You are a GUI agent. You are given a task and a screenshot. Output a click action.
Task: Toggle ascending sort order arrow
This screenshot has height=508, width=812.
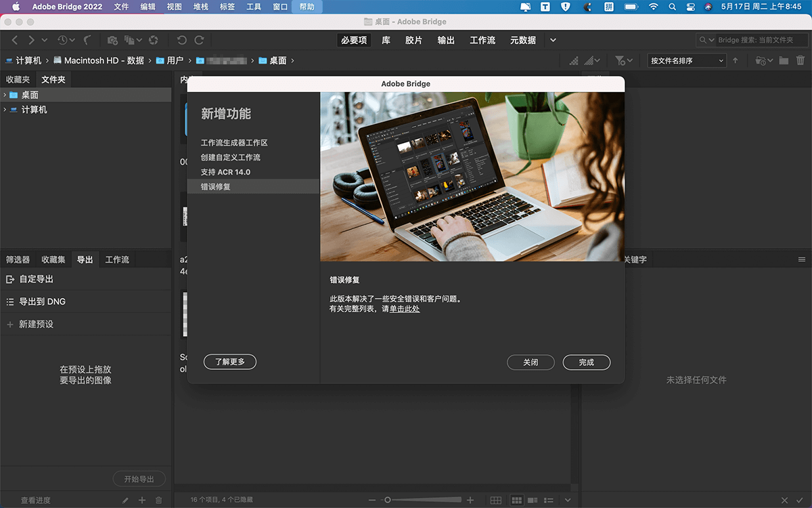tap(736, 60)
